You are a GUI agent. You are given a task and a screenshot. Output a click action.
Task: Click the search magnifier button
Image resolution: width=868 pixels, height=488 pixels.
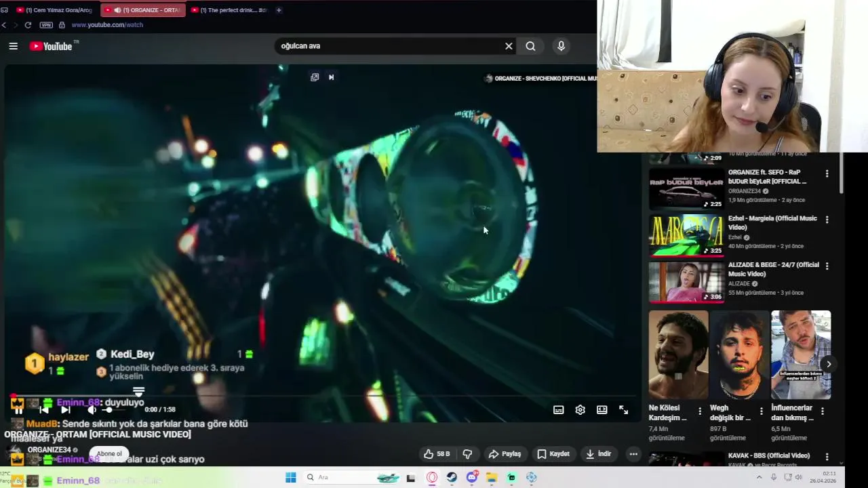pos(530,46)
